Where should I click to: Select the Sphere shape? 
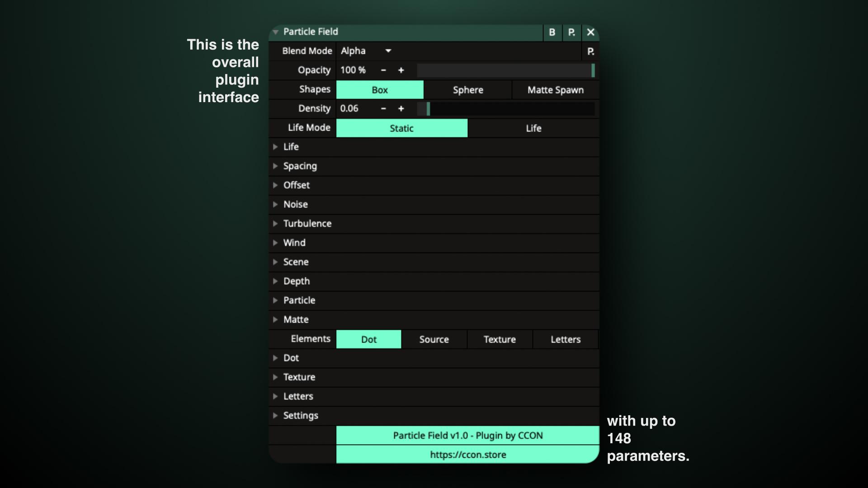(x=468, y=90)
